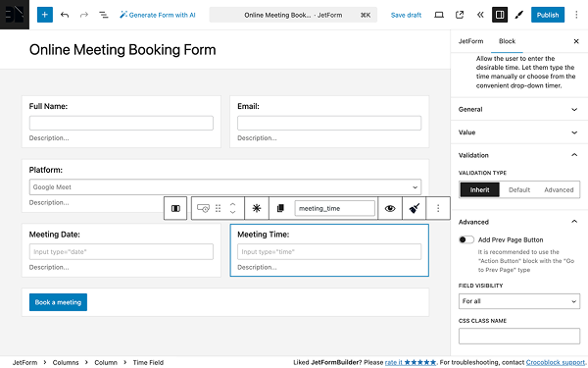Click the Online Meeting Booking Form title
The width and height of the screenshot is (588, 368).
pyautogui.click(x=122, y=50)
